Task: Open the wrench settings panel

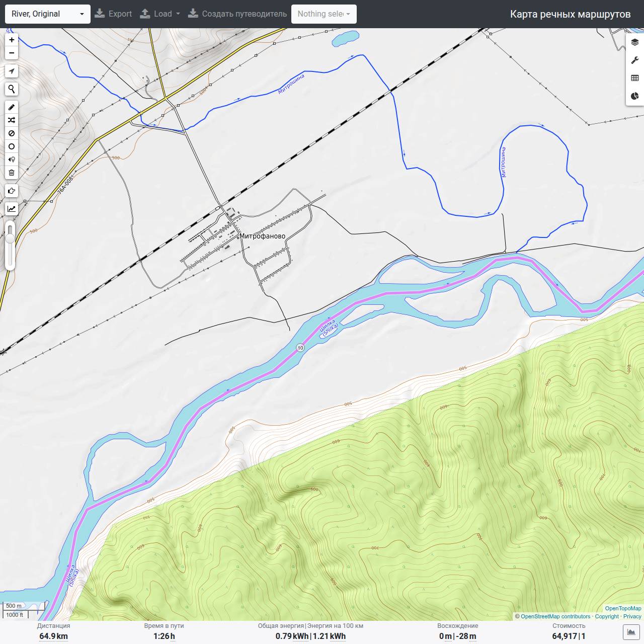Action: pos(635,60)
